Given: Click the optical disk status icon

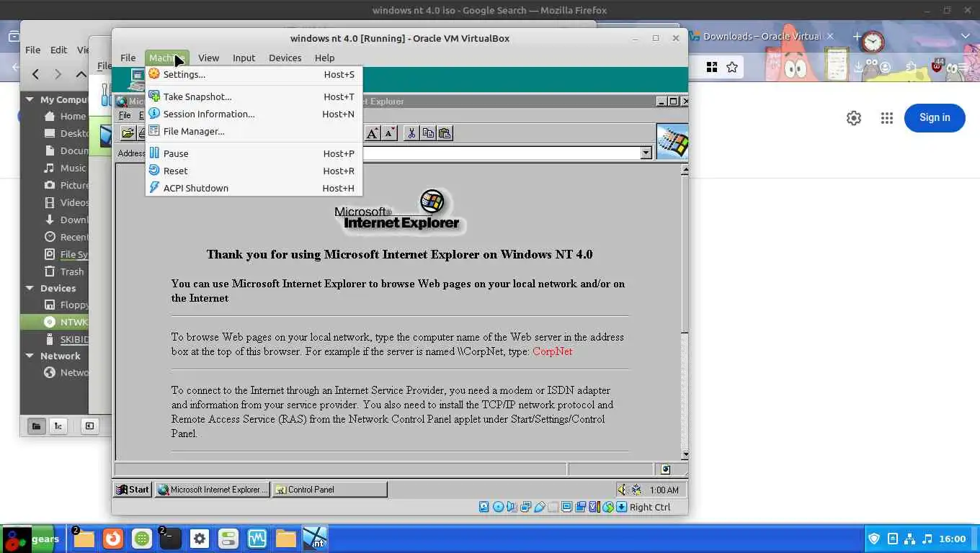Looking at the screenshot, I should [498, 507].
